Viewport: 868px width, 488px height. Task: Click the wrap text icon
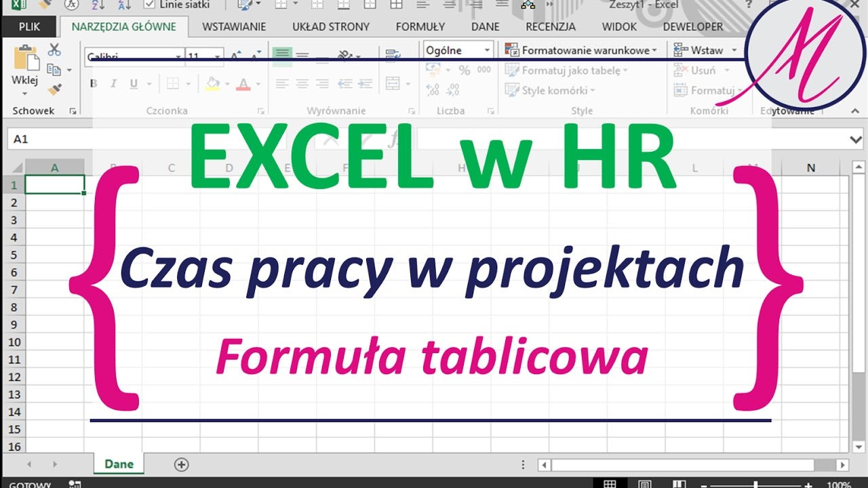392,56
